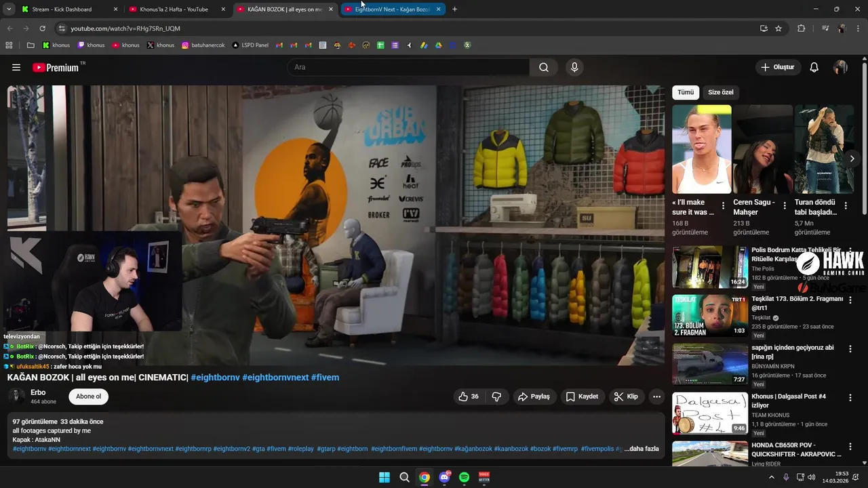Click the #fivem hashtag in title

tap(325, 378)
